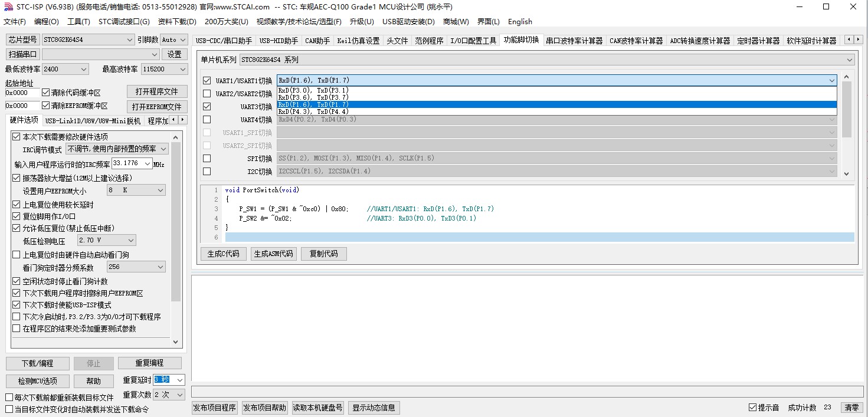Click the 打开EEPROM文件 button
Image resolution: width=868 pixels, height=417 pixels.
click(156, 107)
